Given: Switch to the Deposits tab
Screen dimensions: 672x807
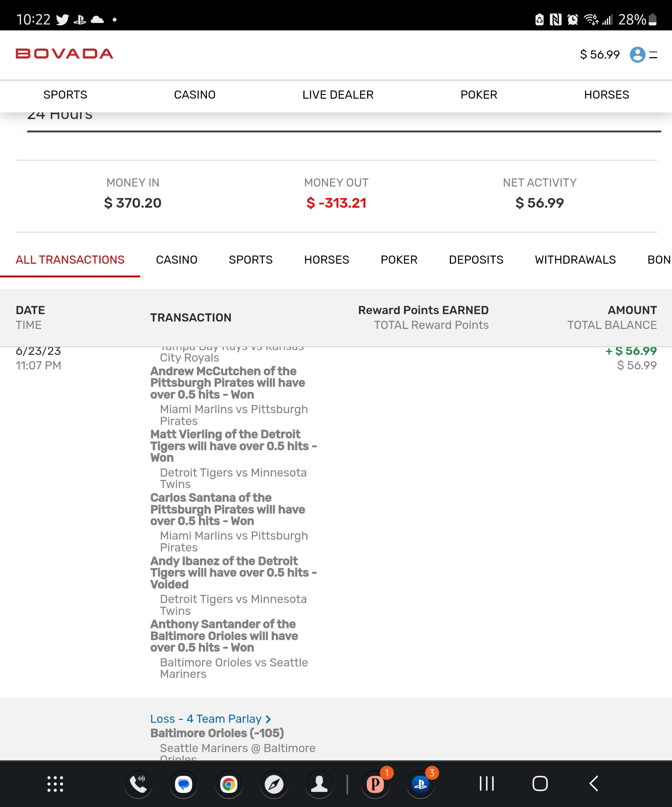Looking at the screenshot, I should (x=476, y=260).
